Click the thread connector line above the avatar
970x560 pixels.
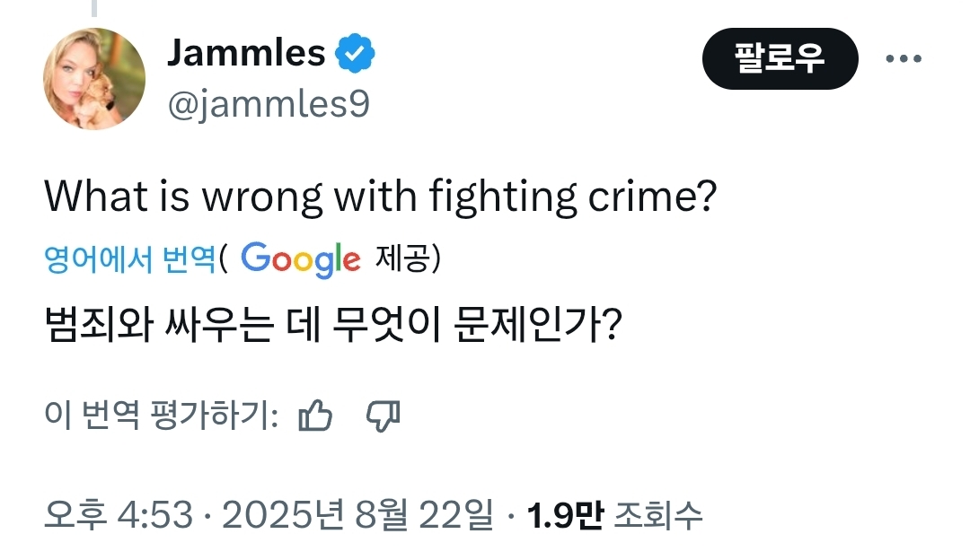(94, 8)
